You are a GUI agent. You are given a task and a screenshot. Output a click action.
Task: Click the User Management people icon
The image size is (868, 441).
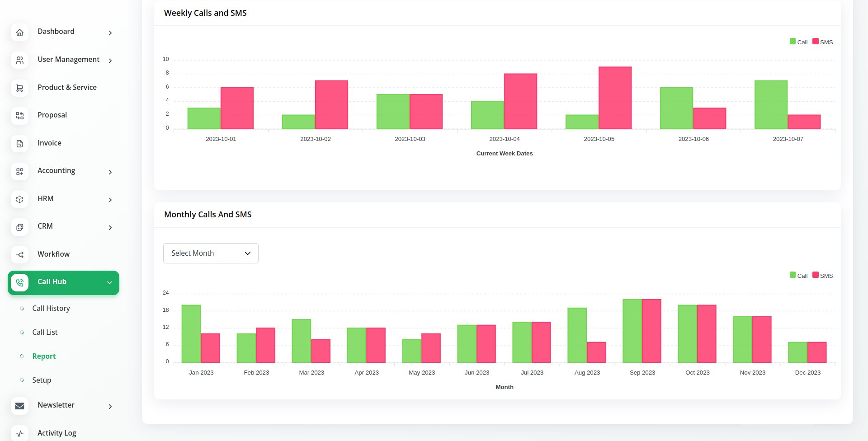click(x=19, y=60)
